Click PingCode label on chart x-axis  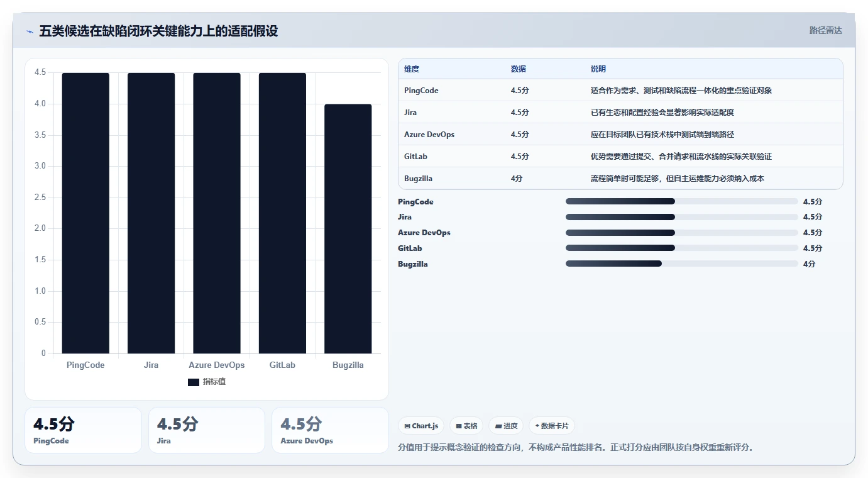coord(85,365)
